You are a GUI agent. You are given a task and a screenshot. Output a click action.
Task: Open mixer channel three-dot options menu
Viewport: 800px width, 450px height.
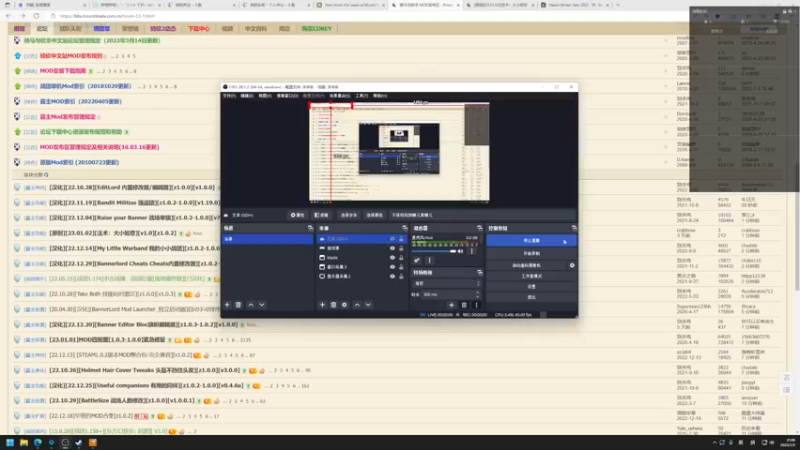click(471, 251)
